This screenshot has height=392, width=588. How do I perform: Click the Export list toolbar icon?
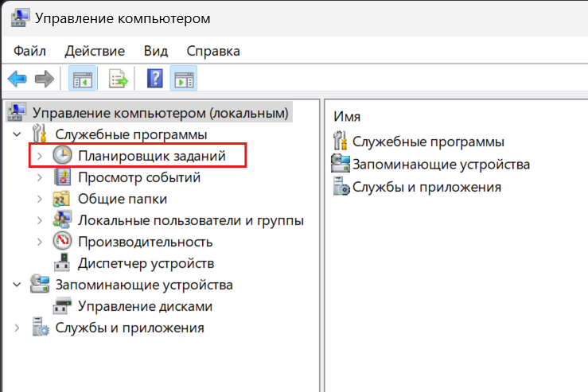pyautogui.click(x=119, y=79)
